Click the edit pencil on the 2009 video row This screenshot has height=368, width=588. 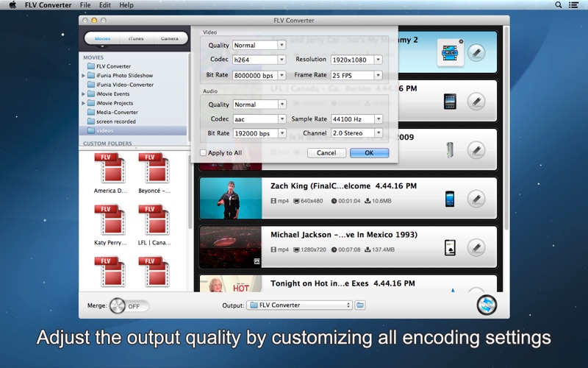(476, 150)
